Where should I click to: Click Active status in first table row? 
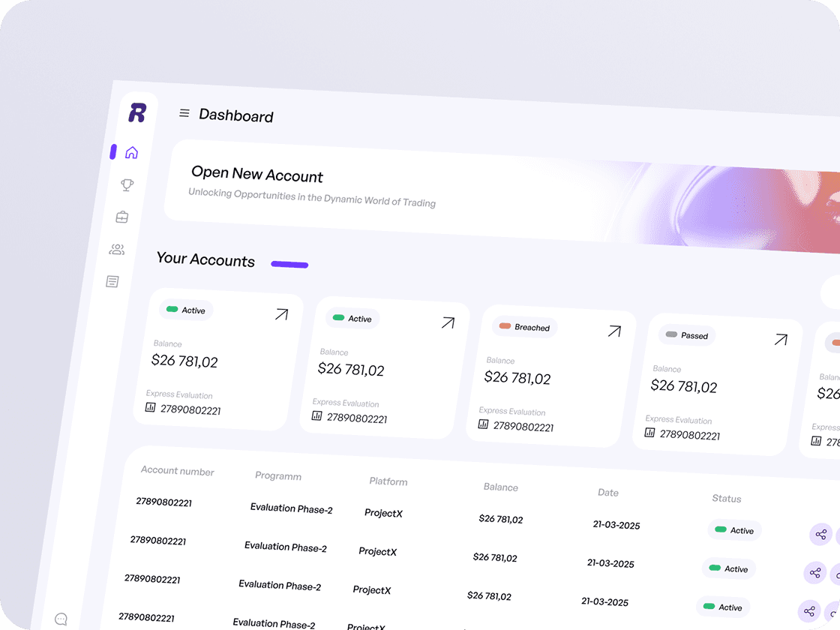734,529
